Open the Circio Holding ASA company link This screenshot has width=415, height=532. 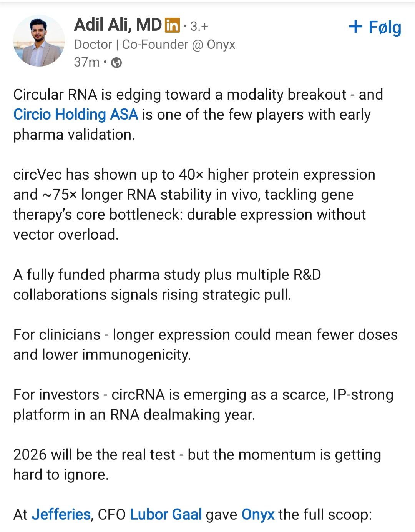coord(76,115)
